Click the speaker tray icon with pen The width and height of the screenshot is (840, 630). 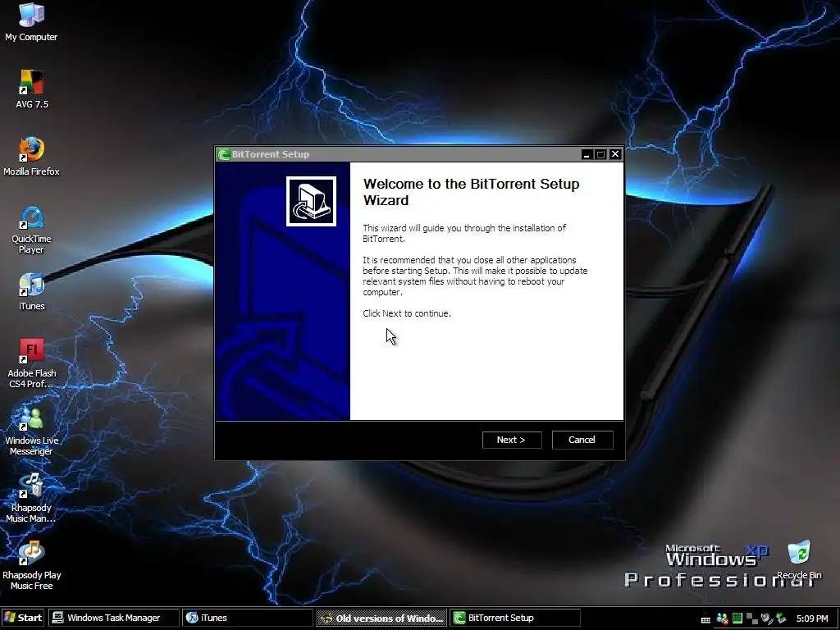767,619
